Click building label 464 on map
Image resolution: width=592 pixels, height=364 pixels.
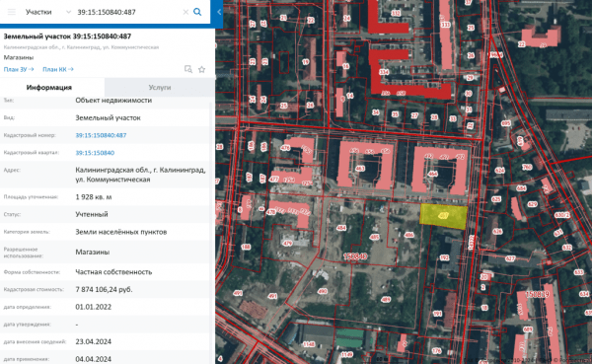(433, 174)
